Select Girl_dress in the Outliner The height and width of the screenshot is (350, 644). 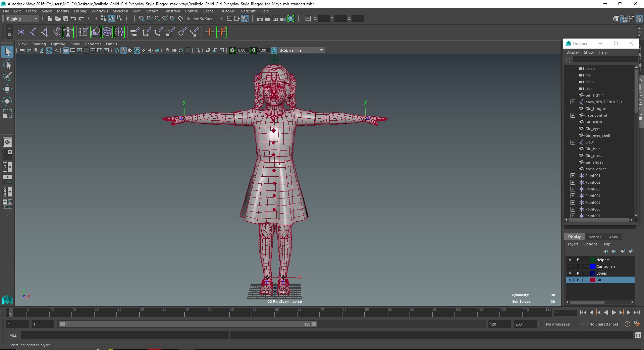coord(593,156)
